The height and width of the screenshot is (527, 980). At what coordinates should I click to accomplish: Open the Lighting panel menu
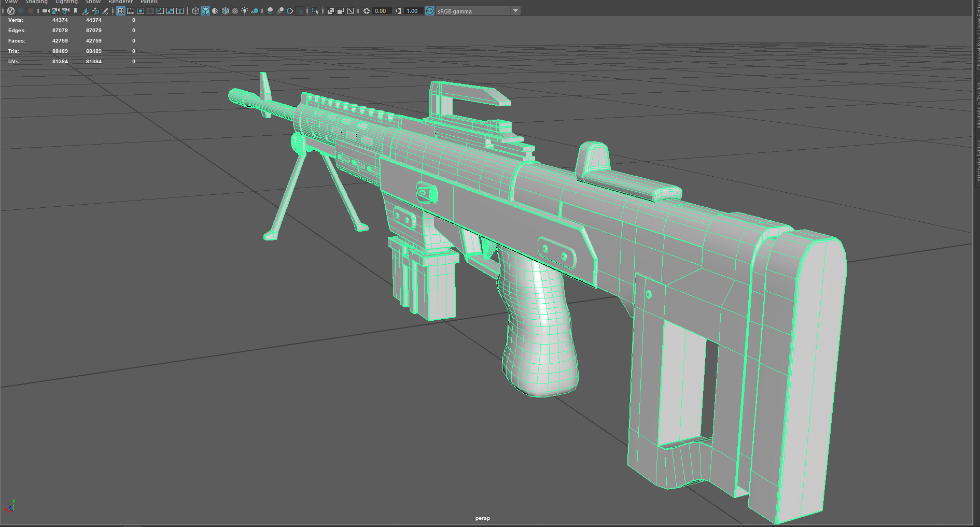66,2
